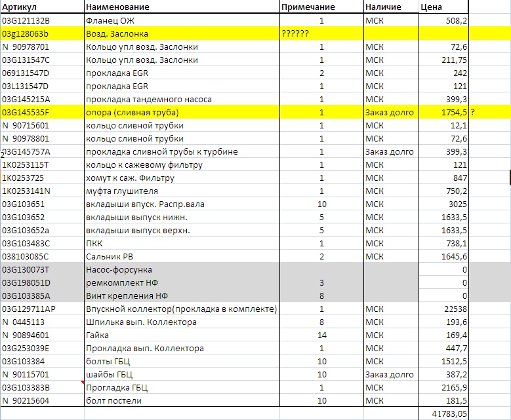The image size is (511, 420).
Task: Click the 'Наименование' column header cell
Action: (x=181, y=7)
